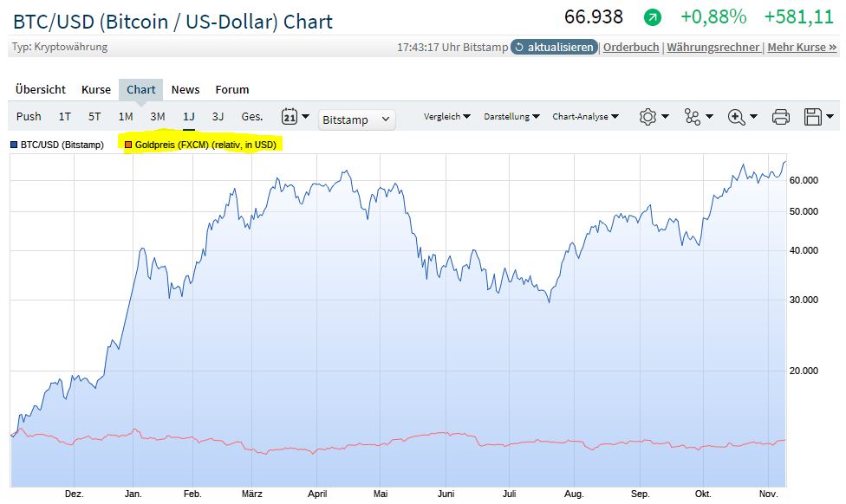Open the Darstellung display options
The image size is (846, 504).
pyautogui.click(x=511, y=116)
